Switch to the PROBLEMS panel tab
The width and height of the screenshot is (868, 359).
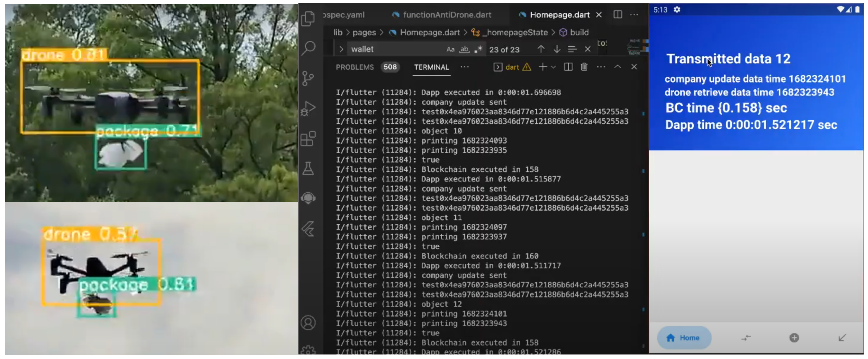355,67
